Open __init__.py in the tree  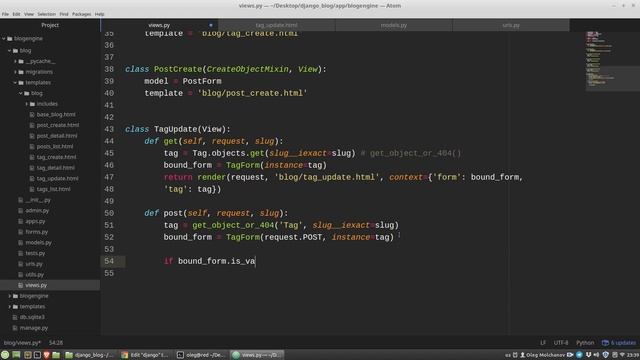coord(38,200)
